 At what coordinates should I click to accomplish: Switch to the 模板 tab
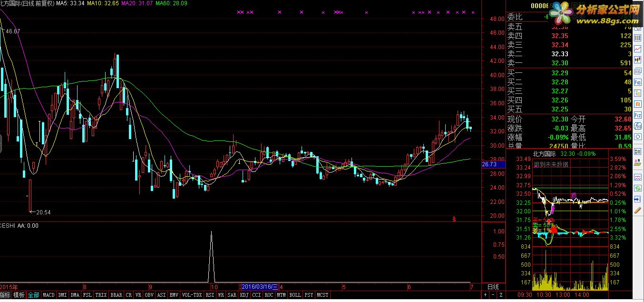click(19, 295)
